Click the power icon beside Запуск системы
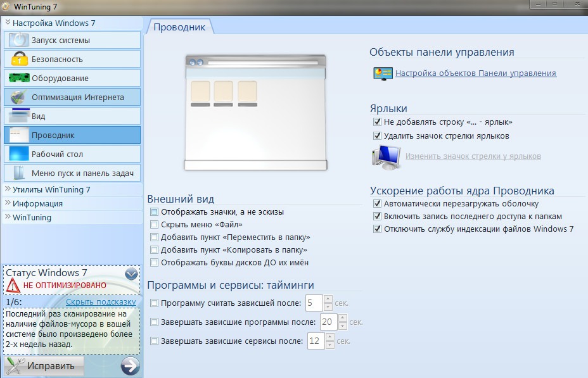The height and width of the screenshot is (378, 588). pos(18,40)
